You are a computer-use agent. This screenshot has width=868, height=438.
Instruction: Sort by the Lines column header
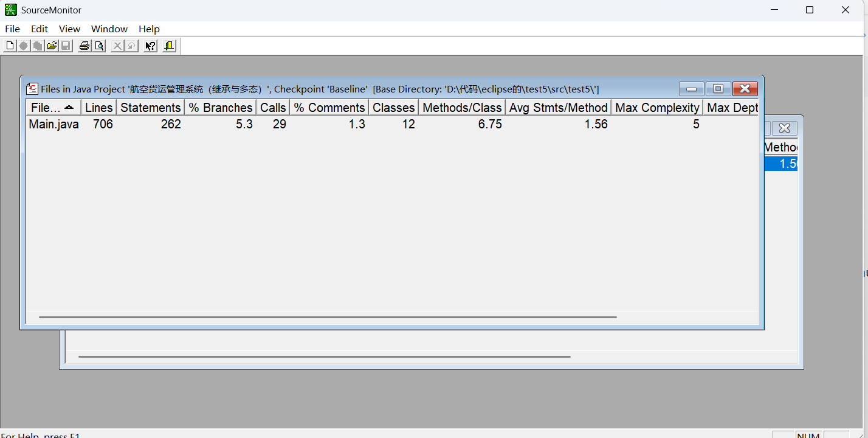click(x=99, y=108)
